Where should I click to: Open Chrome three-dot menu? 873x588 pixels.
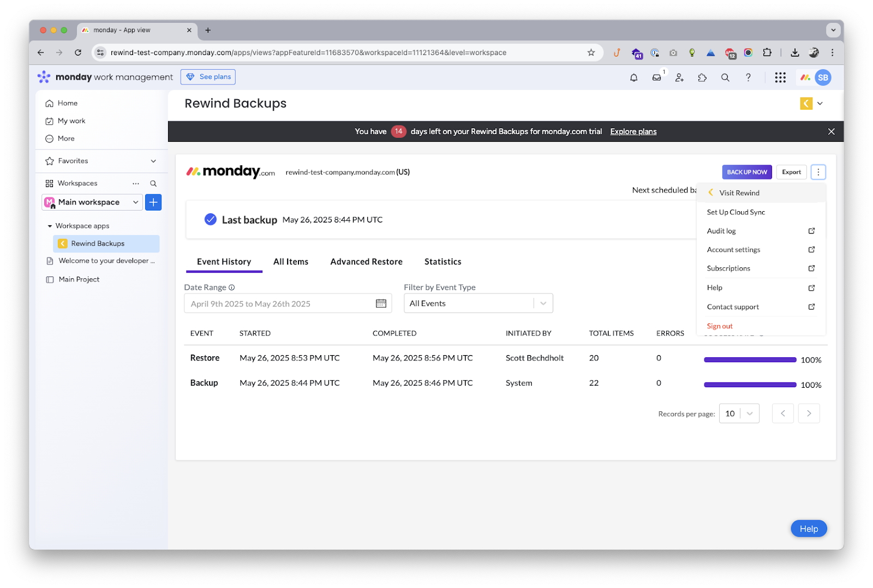[832, 52]
